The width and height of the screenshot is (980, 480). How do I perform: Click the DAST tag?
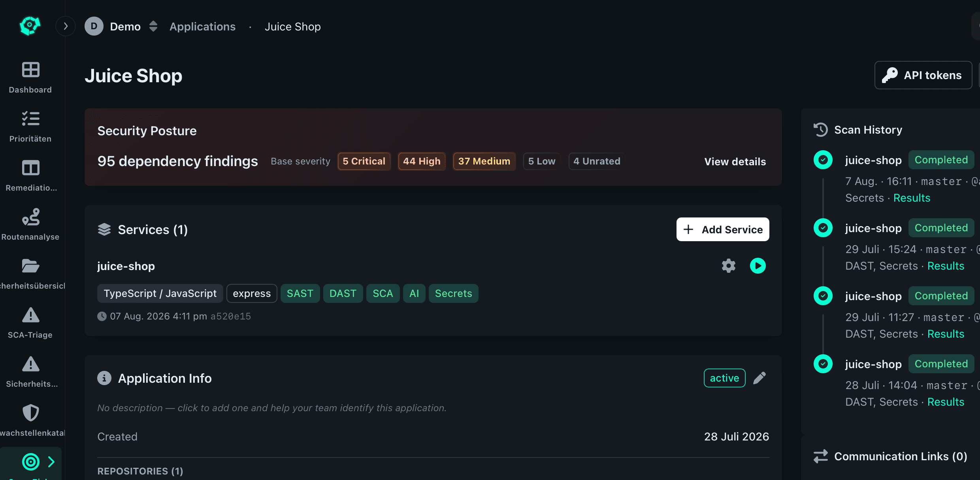point(343,293)
